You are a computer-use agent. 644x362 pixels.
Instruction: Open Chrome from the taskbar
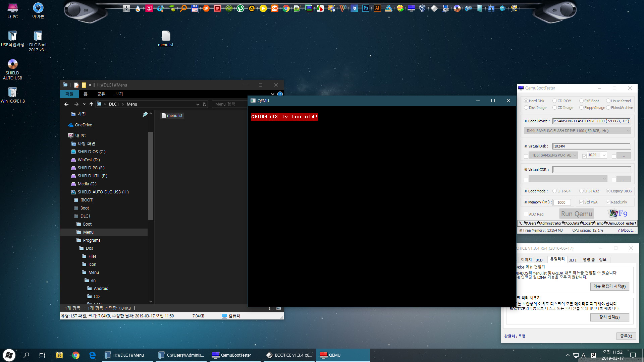(76, 355)
